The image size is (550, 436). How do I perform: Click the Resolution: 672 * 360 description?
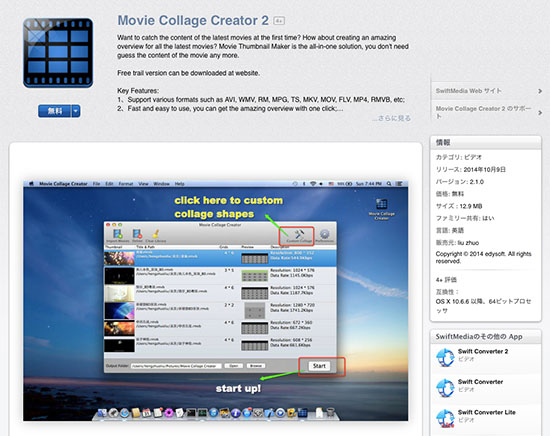point(291,322)
